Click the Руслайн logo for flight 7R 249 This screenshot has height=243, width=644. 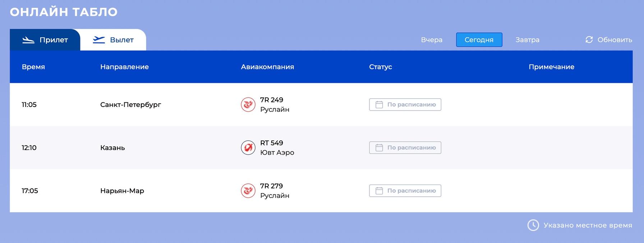click(248, 105)
